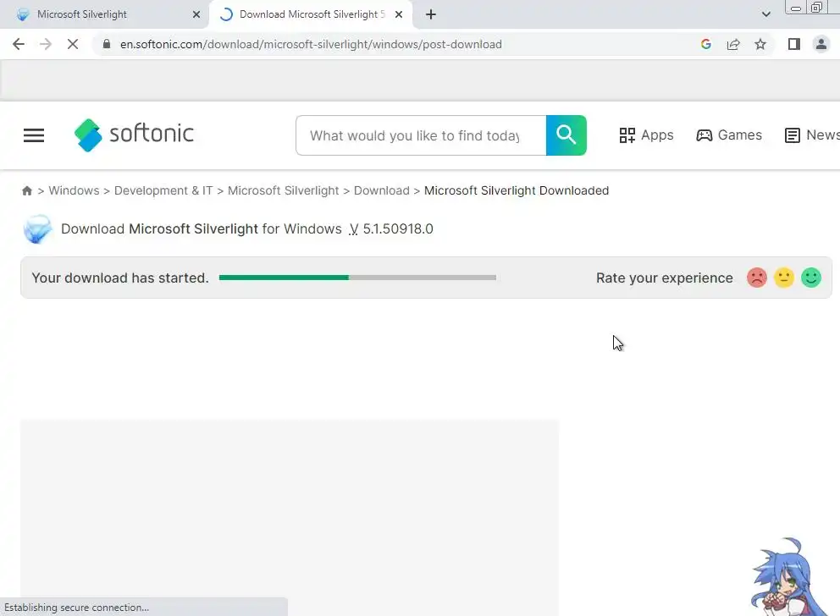Rate experience with yellow neutral face
840x616 pixels.
(784, 278)
